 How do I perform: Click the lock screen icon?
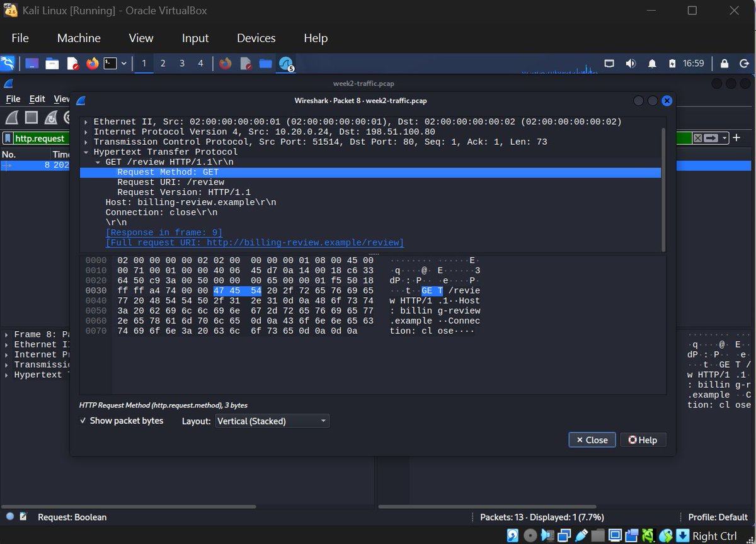click(724, 64)
